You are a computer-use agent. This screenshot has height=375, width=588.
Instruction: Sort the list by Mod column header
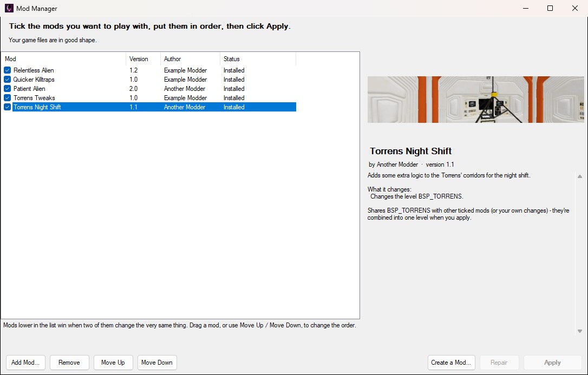63,59
